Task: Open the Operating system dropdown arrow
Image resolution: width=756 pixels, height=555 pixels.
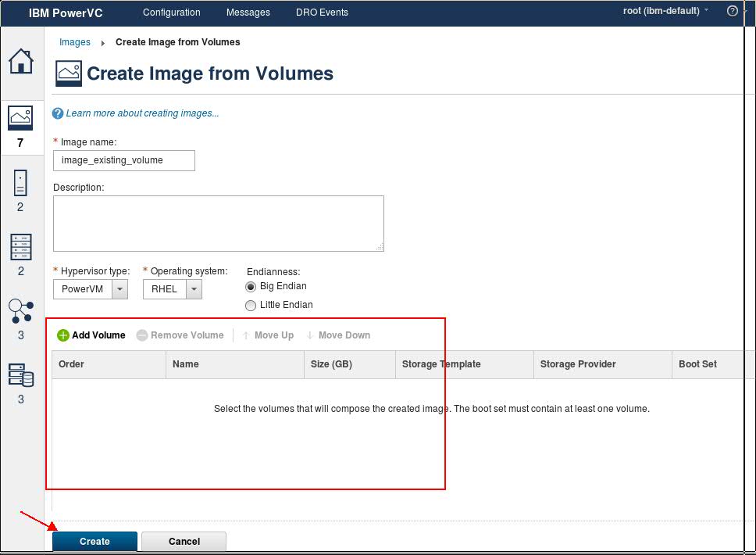Action: pyautogui.click(x=194, y=289)
